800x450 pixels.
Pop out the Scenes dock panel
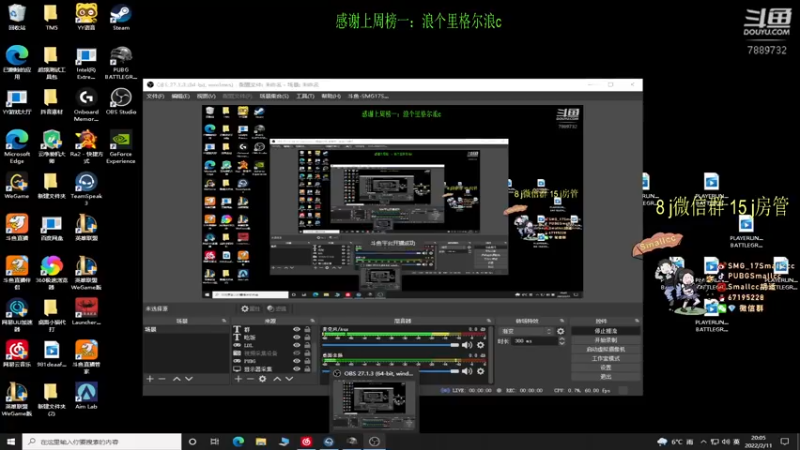point(224,321)
